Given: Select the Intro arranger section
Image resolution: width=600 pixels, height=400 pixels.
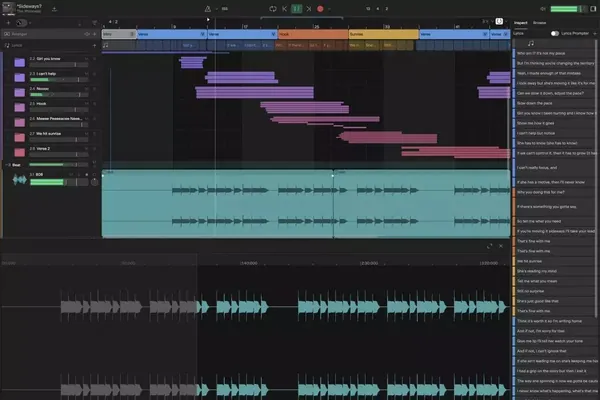Looking at the screenshot, I should (x=119, y=34).
